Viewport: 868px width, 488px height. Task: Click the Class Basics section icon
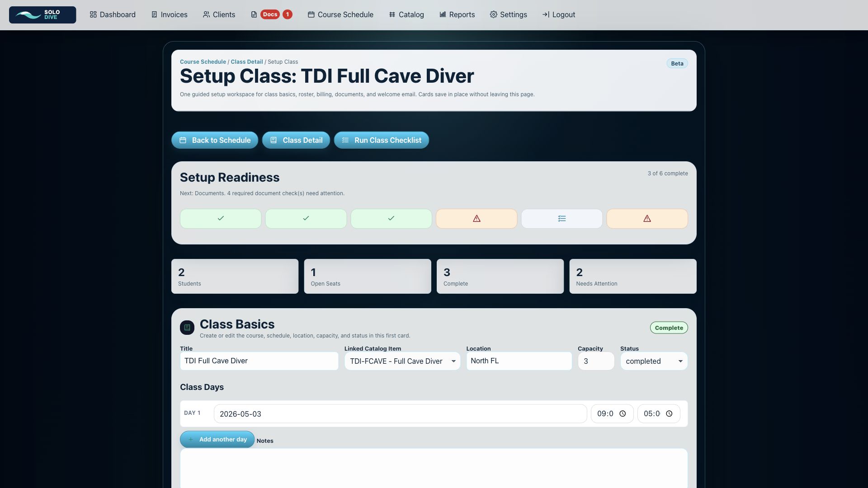click(x=187, y=328)
